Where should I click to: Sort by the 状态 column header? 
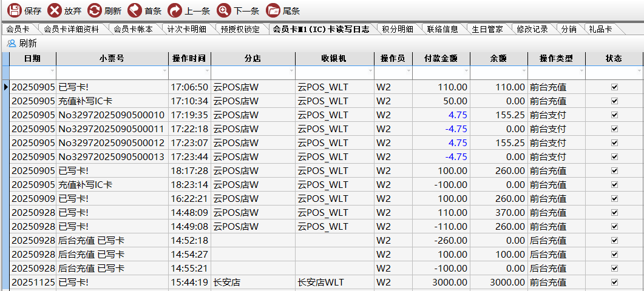[x=614, y=58]
